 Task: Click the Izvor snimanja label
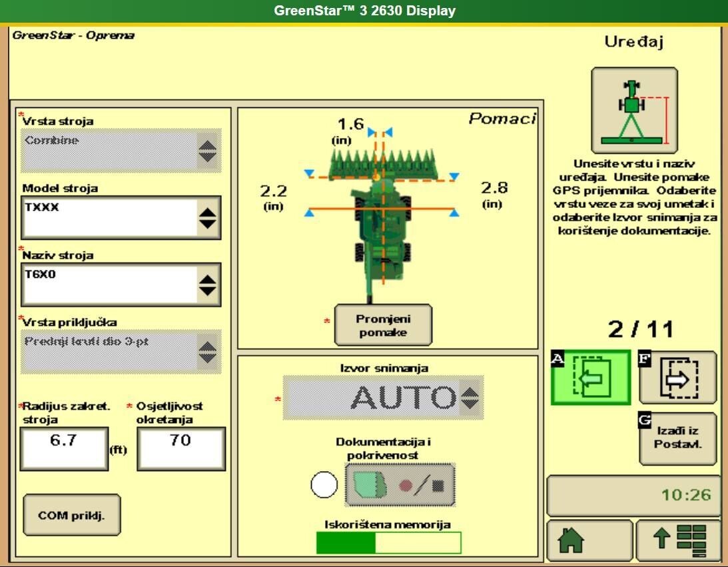point(384,368)
